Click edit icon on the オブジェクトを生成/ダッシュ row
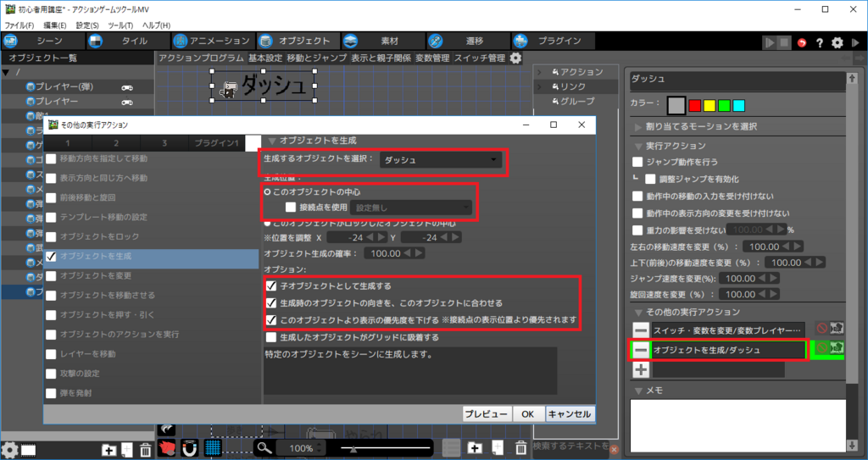The height and width of the screenshot is (460, 868). [x=837, y=348]
